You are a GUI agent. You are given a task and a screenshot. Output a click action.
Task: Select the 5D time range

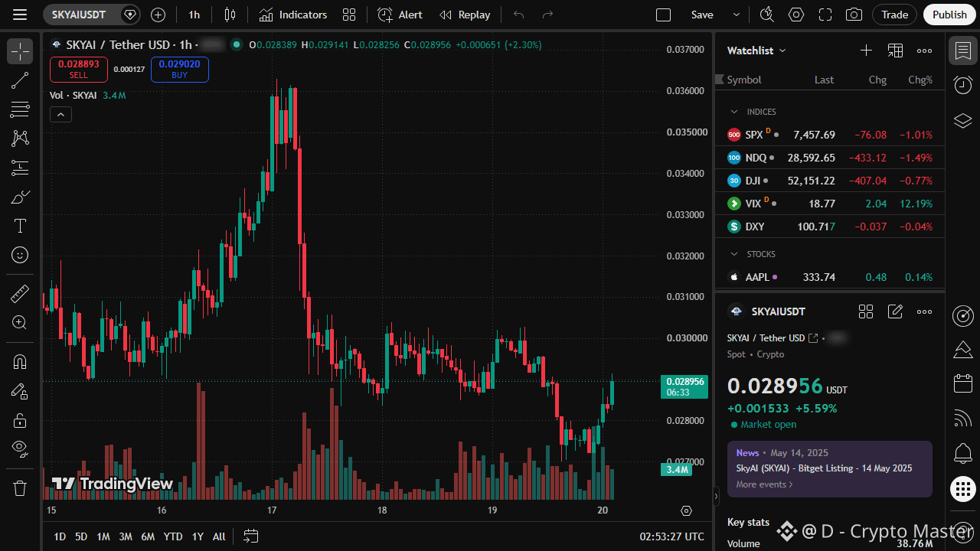tap(81, 536)
